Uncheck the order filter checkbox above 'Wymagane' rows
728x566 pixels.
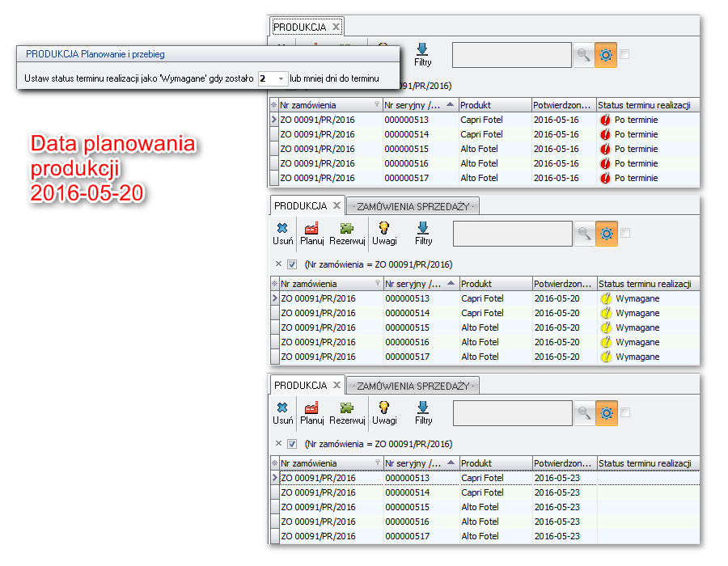pos(292,264)
